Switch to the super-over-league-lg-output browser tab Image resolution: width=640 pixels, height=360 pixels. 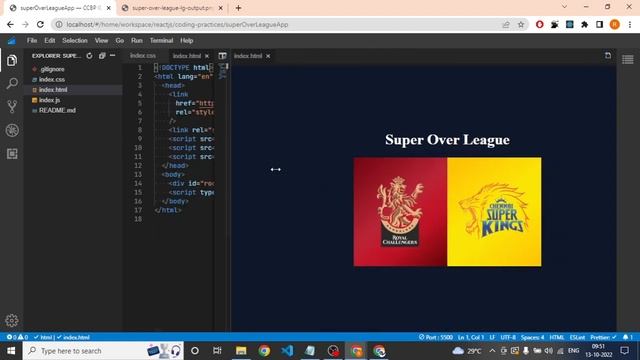click(172, 8)
